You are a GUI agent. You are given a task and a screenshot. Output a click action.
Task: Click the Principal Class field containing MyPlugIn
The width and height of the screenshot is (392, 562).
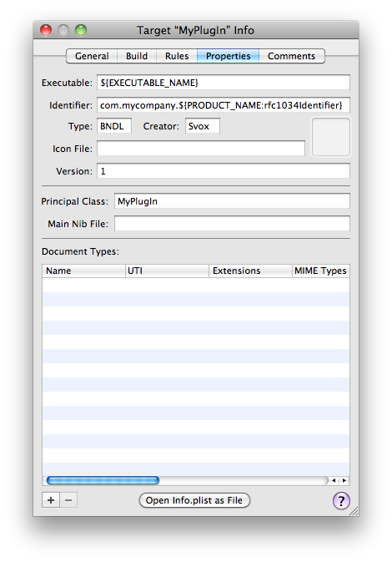[232, 201]
